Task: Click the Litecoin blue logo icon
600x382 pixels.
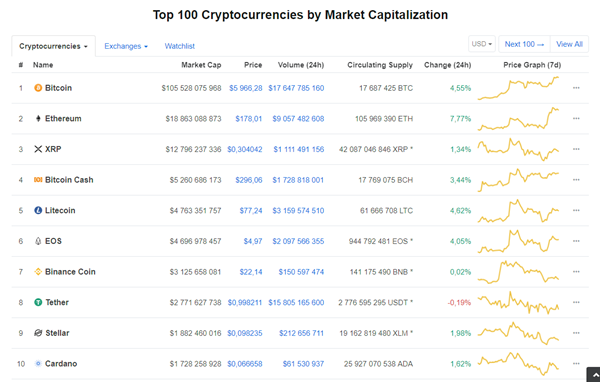Action: [x=38, y=211]
